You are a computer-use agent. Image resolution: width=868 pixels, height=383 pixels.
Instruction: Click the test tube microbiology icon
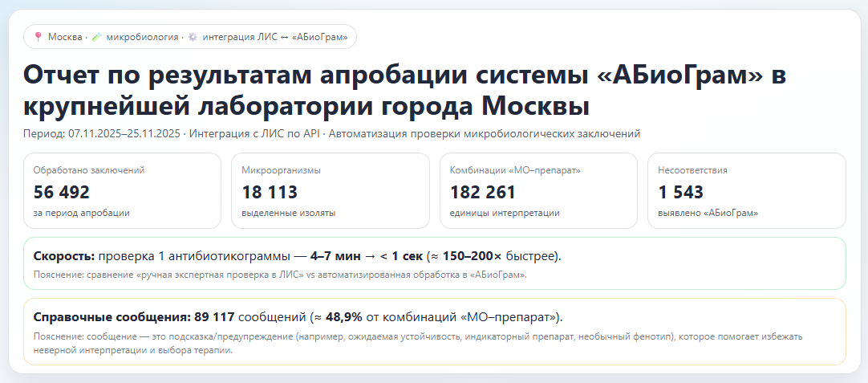(x=96, y=37)
